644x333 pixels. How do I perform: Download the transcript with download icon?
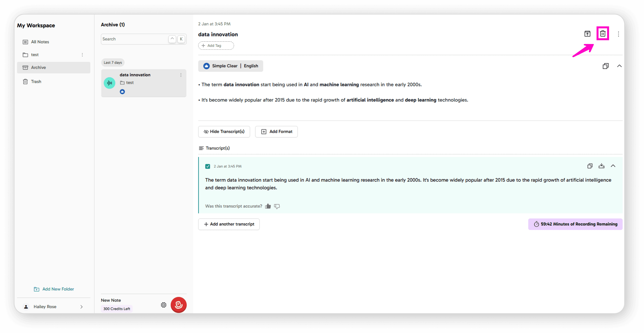click(x=601, y=166)
